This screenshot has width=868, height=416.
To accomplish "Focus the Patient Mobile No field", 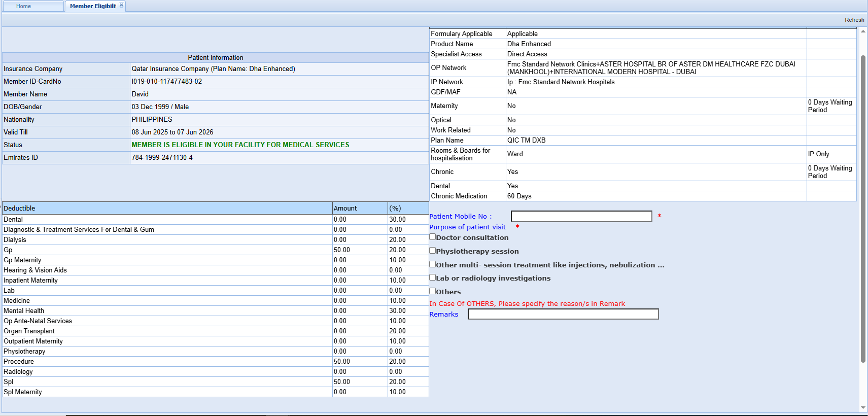I will point(581,217).
